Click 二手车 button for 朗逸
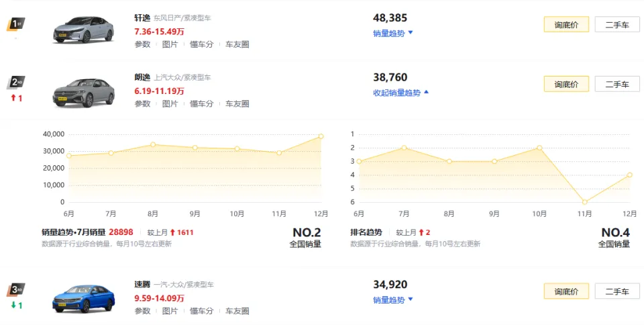Image resolution: width=644 pixels, height=325 pixels. (x=617, y=84)
